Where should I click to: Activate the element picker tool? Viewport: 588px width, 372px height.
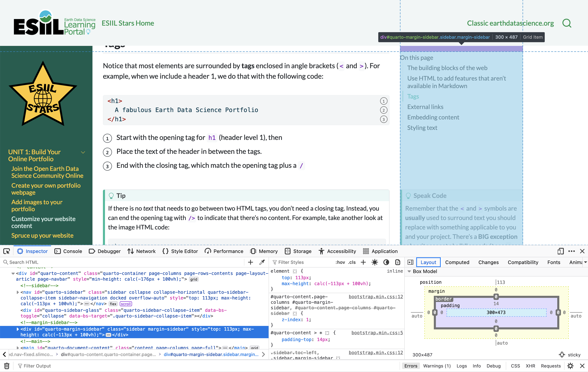click(x=7, y=251)
